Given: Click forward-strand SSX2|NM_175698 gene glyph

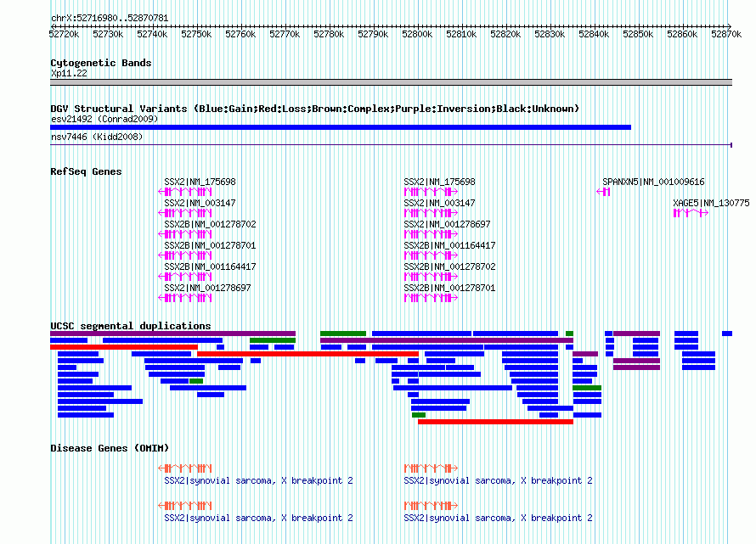Looking at the screenshot, I should [431, 192].
